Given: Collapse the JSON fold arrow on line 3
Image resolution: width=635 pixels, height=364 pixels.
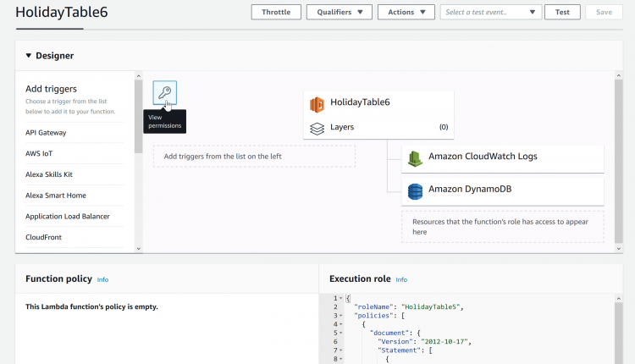Looking at the screenshot, I should click(x=340, y=316).
